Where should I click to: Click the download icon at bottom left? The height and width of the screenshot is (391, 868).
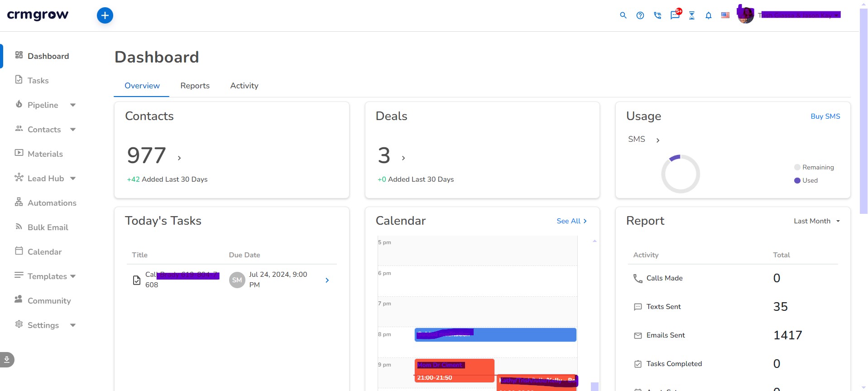[7, 360]
